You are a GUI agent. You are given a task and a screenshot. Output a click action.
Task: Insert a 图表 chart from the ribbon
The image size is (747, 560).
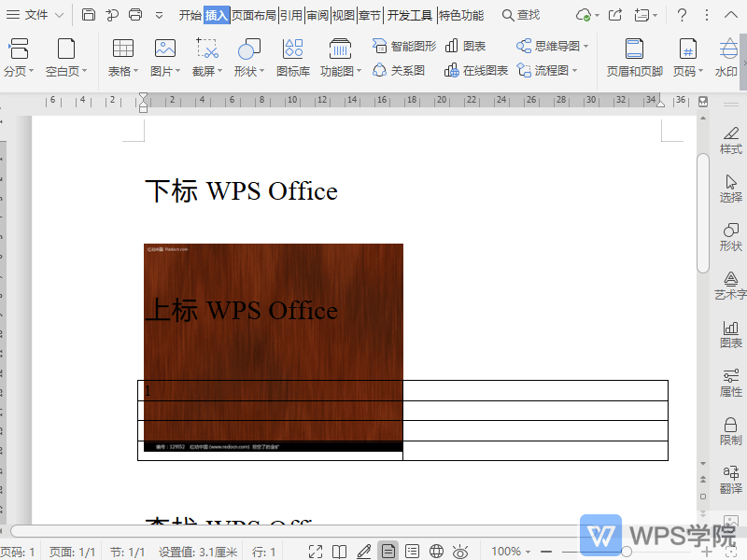(465, 46)
